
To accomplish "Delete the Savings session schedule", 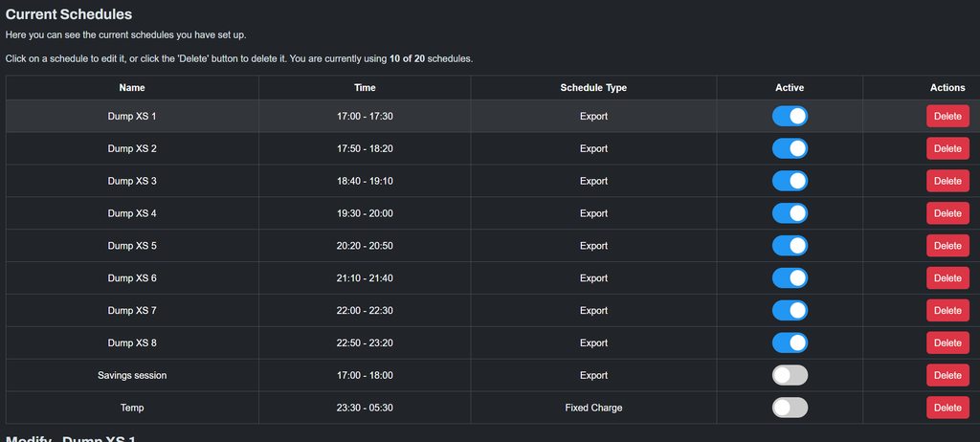I will point(947,375).
